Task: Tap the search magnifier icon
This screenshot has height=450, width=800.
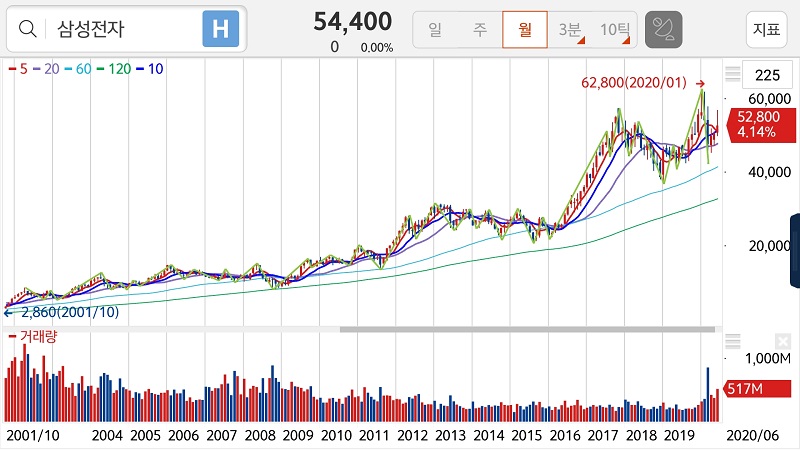Action: pyautogui.click(x=28, y=29)
